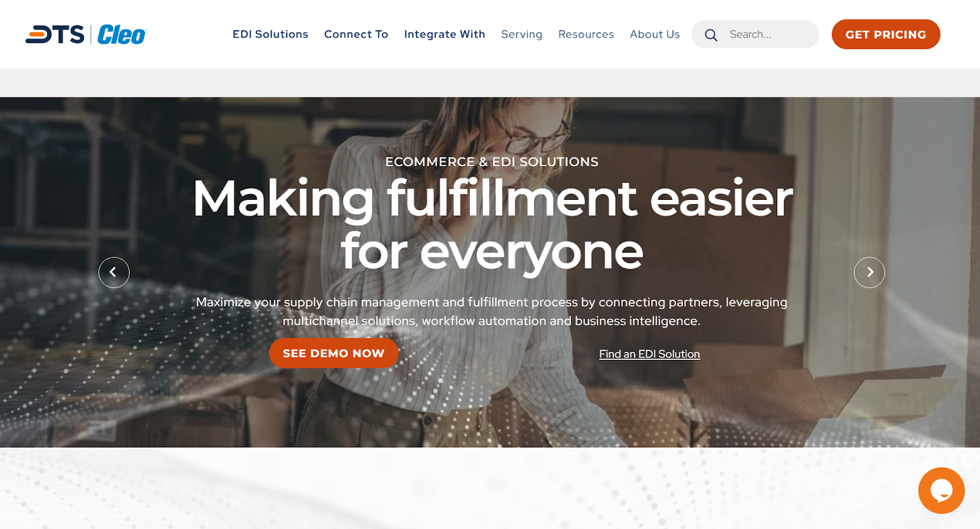Click the magnifying glass search icon

coord(710,35)
